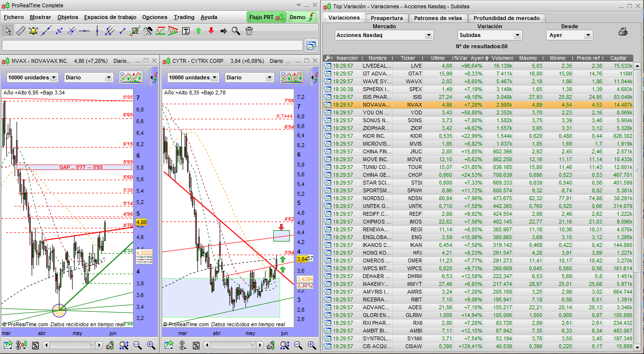Pick the red down arrow tool

click(211, 31)
